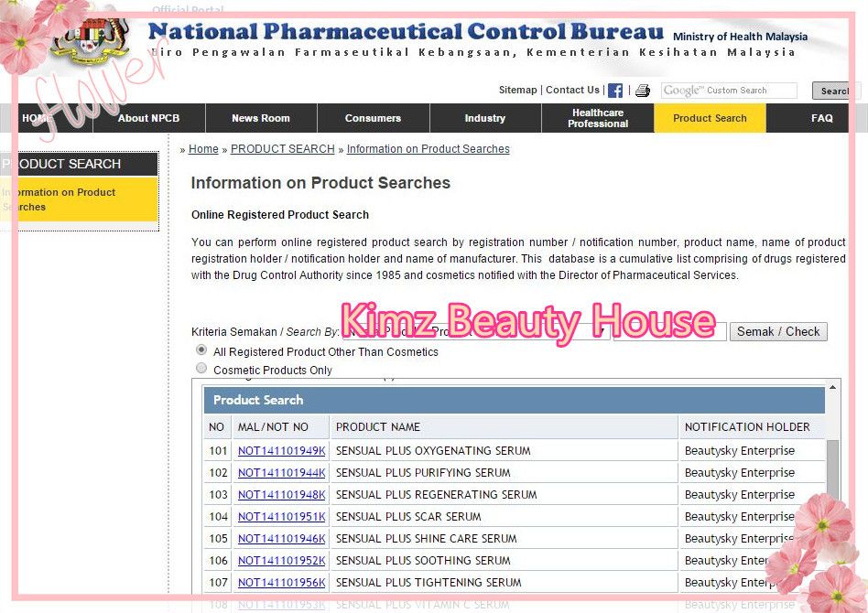Click the Contact Us link
Viewport: 868px width, 613px height.
[572, 90]
